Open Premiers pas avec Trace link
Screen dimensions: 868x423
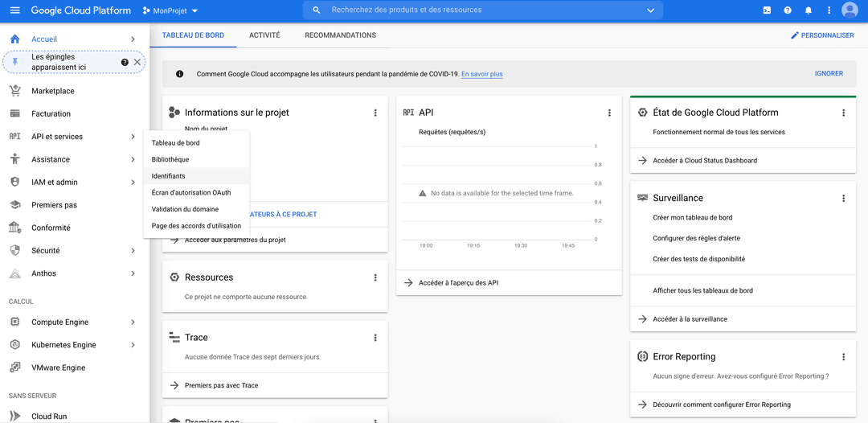[221, 385]
